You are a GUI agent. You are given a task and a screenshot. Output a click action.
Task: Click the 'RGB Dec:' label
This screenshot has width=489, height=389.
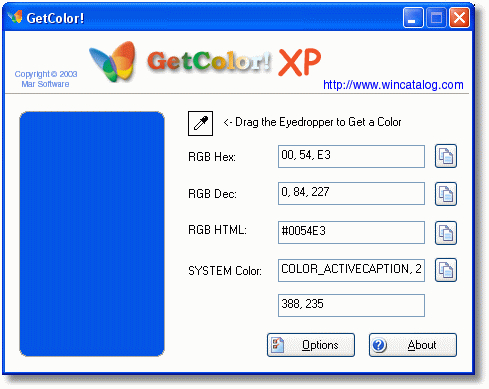[x=212, y=194]
